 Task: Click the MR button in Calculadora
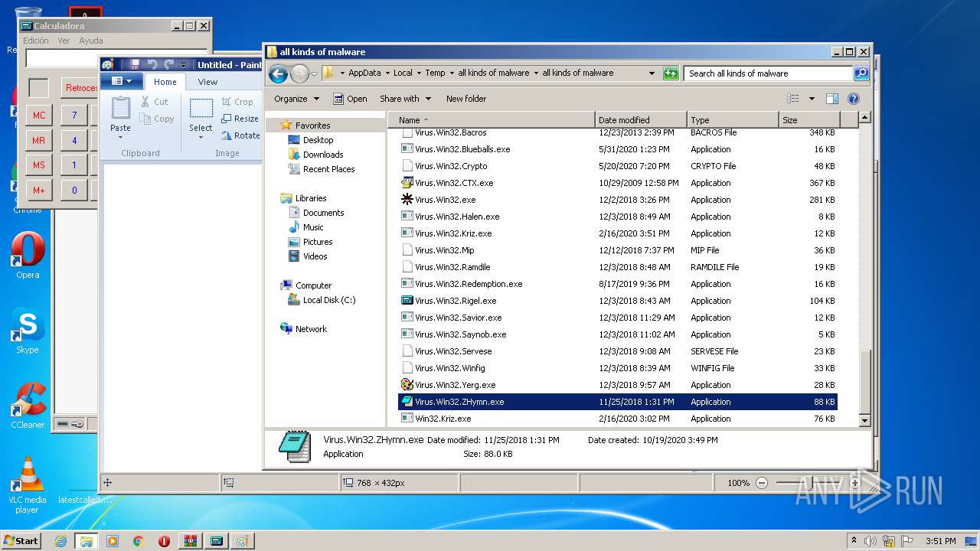pos(38,141)
